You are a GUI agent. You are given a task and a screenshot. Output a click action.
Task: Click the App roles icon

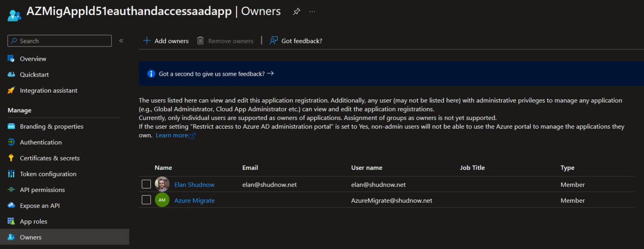click(x=11, y=221)
